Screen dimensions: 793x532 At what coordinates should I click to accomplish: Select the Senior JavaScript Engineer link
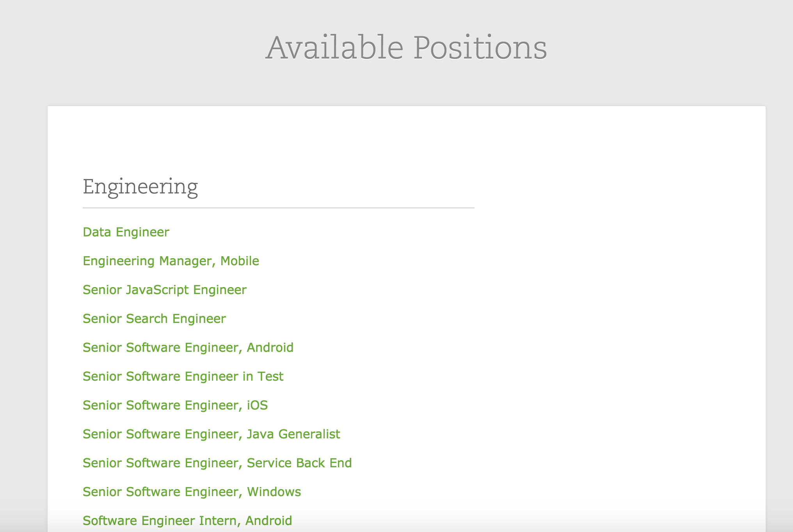(x=164, y=290)
